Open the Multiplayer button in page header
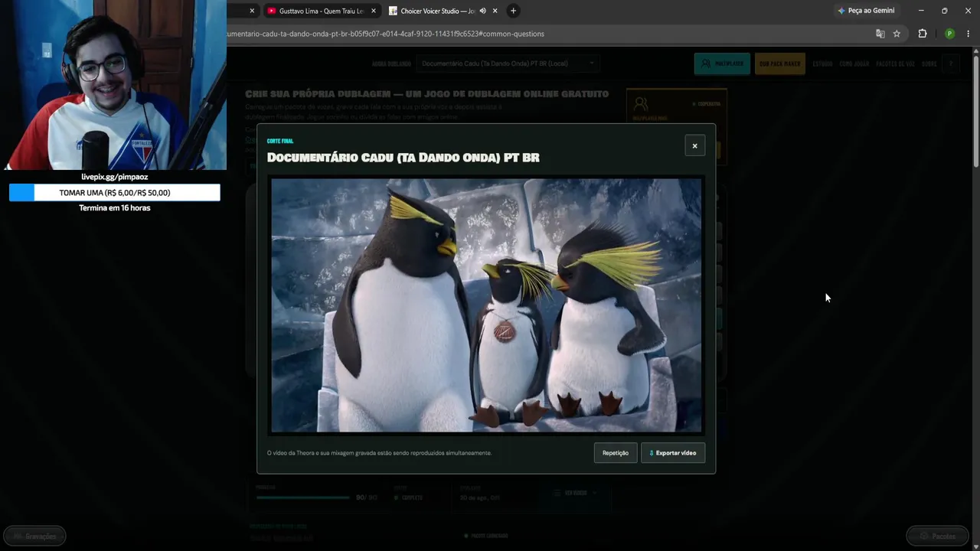 [722, 64]
